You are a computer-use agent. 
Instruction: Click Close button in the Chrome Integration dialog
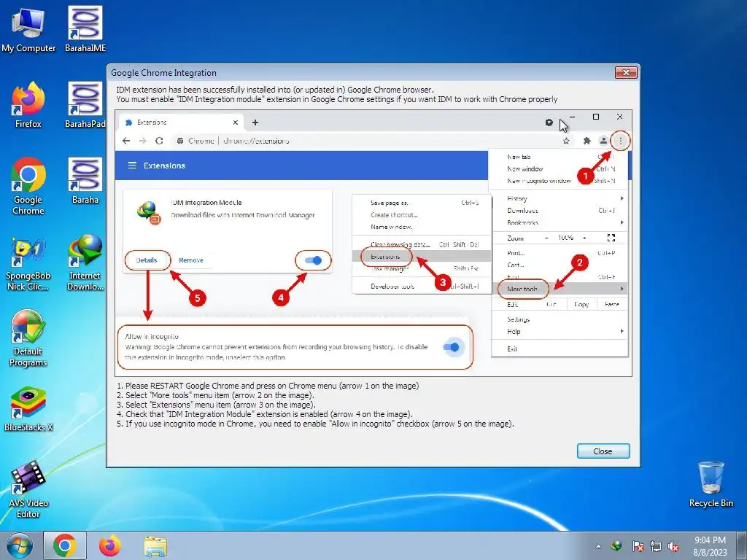point(603,451)
